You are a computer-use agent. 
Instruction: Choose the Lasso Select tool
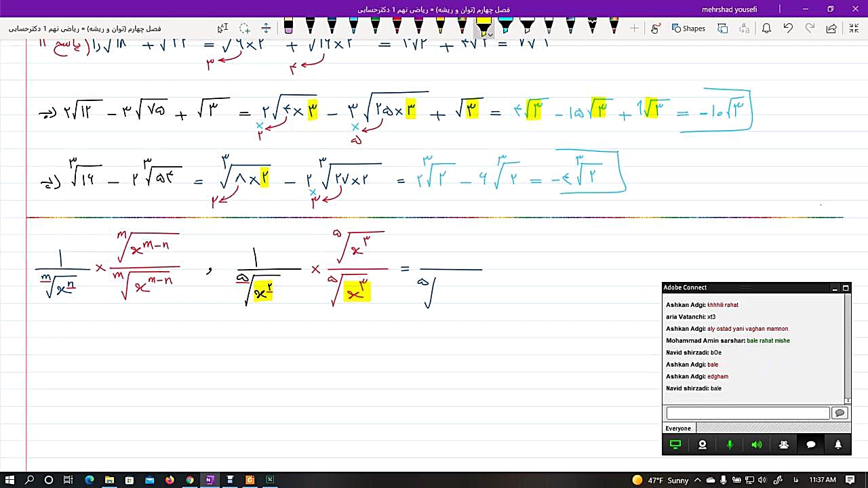coord(244,28)
